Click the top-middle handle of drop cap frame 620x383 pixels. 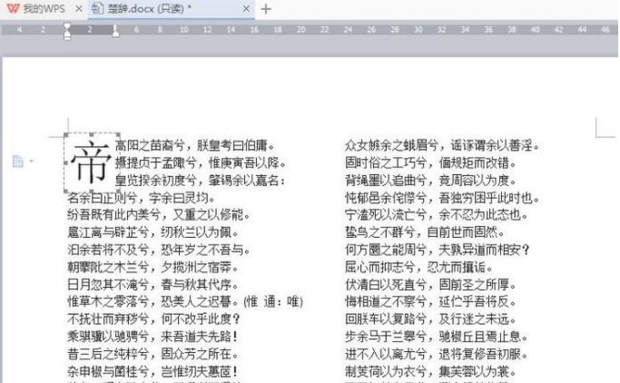tap(92, 135)
